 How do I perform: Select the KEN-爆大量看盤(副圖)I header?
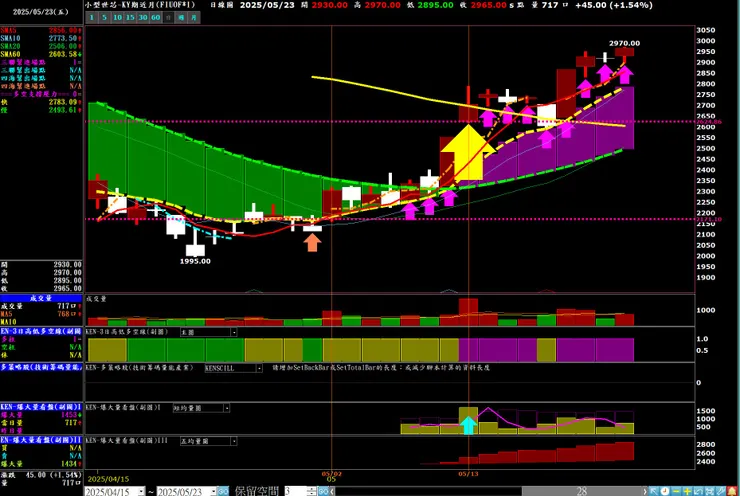tap(42, 407)
